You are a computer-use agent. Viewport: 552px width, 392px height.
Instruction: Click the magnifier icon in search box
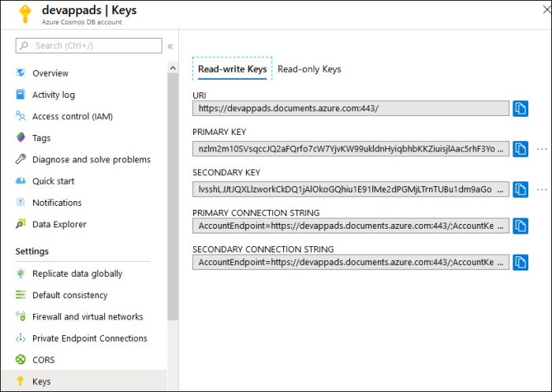pos(24,46)
